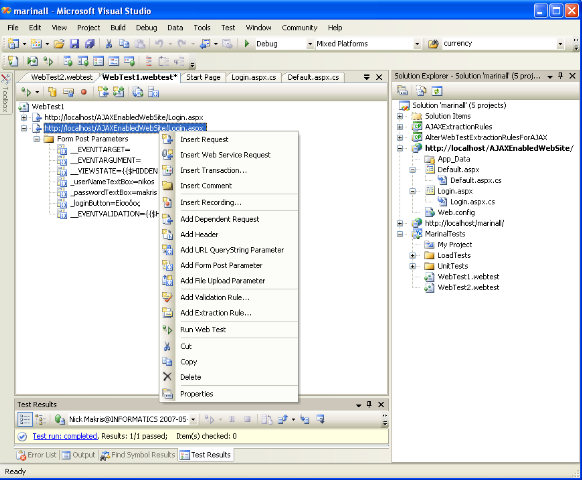582x480 pixels.
Task: Click the Parameterize Web Servers icon
Action: [153, 92]
